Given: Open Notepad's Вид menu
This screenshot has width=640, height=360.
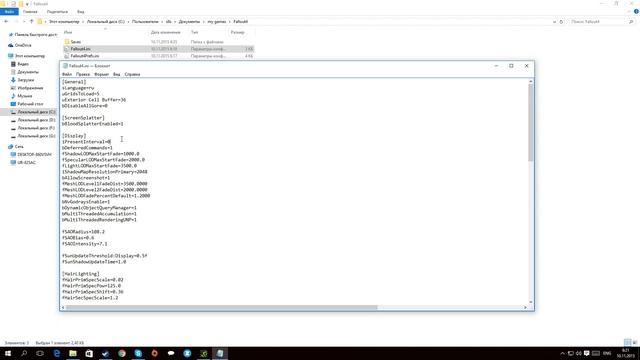Looking at the screenshot, I should [x=117, y=74].
